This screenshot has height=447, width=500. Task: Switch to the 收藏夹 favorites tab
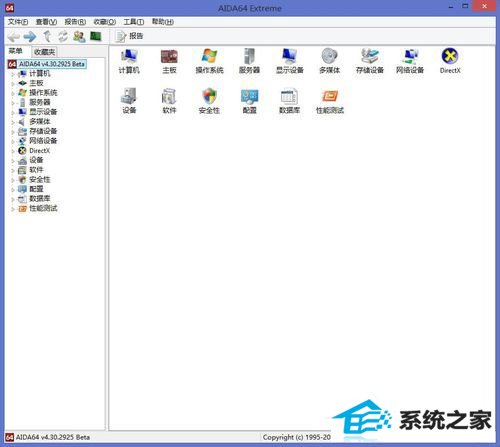pos(44,52)
